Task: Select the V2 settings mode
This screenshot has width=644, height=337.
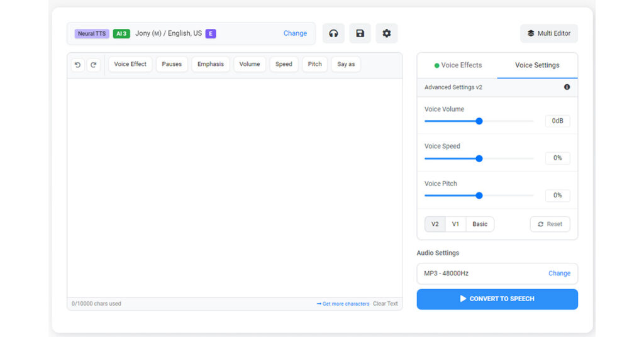Action: pyautogui.click(x=435, y=224)
